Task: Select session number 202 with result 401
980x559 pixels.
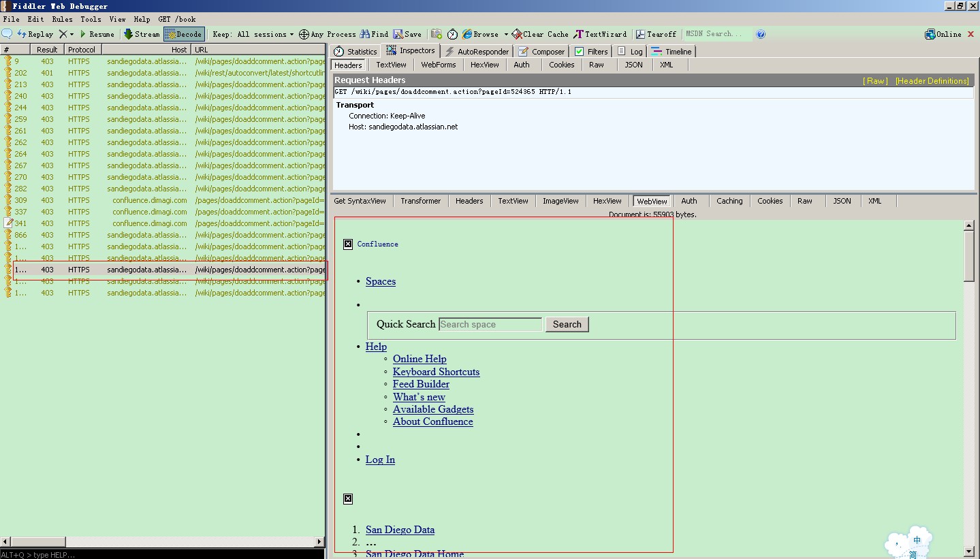Action: 163,73
